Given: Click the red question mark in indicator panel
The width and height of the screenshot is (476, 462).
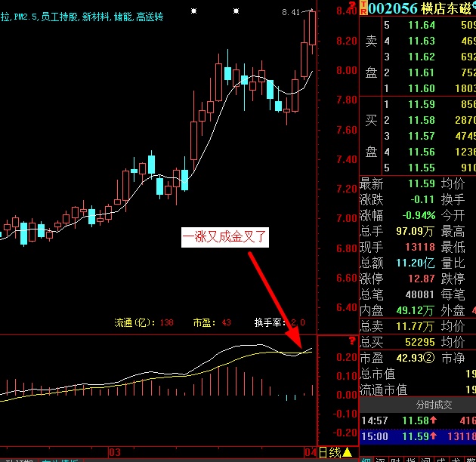Looking at the screenshot, I should click(x=351, y=341).
